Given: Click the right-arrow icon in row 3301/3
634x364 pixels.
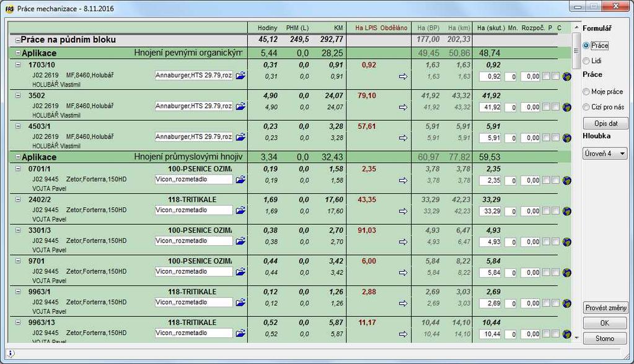Looking at the screenshot, I should [403, 241].
